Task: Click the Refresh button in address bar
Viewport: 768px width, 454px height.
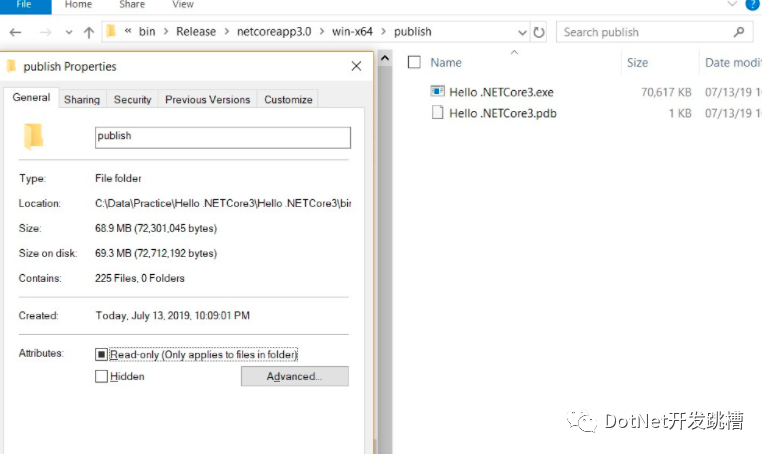Action: pyautogui.click(x=540, y=32)
